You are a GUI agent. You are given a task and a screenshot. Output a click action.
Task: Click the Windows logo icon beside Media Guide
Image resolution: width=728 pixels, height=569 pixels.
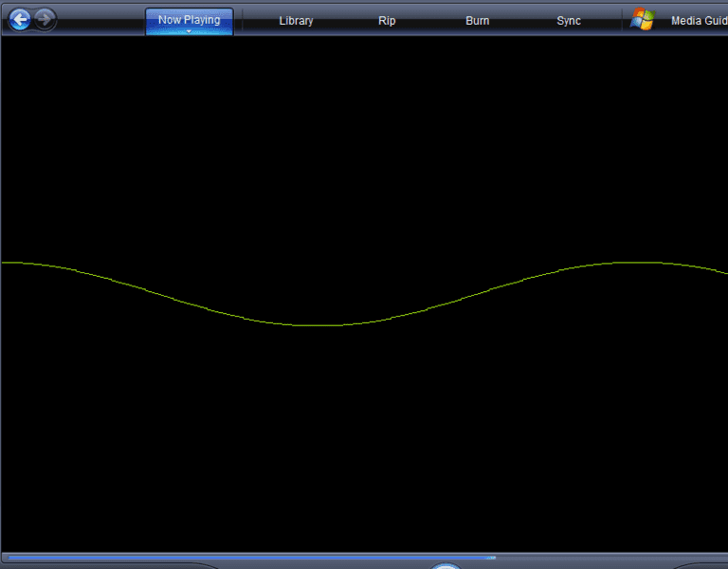[643, 20]
